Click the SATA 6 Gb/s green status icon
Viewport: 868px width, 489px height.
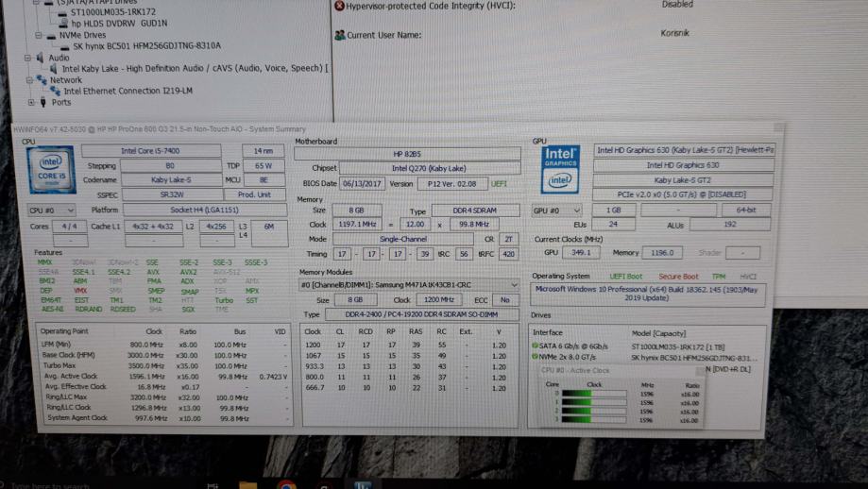point(535,346)
